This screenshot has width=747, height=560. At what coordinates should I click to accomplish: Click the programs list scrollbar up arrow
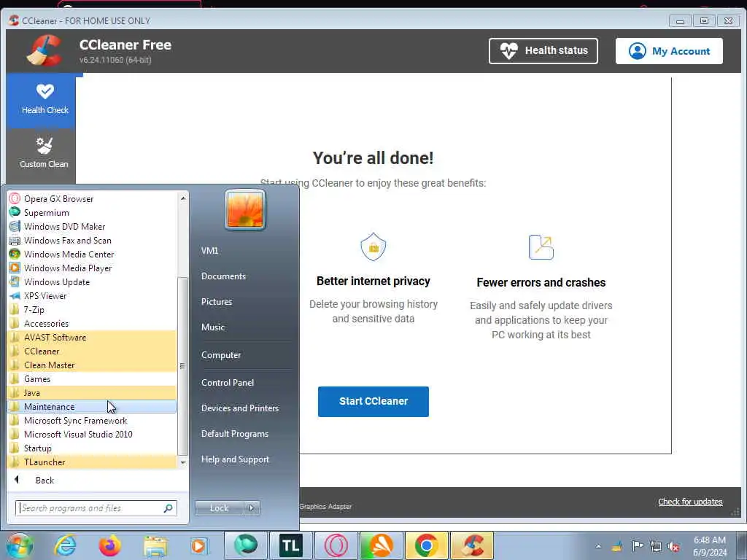click(183, 198)
